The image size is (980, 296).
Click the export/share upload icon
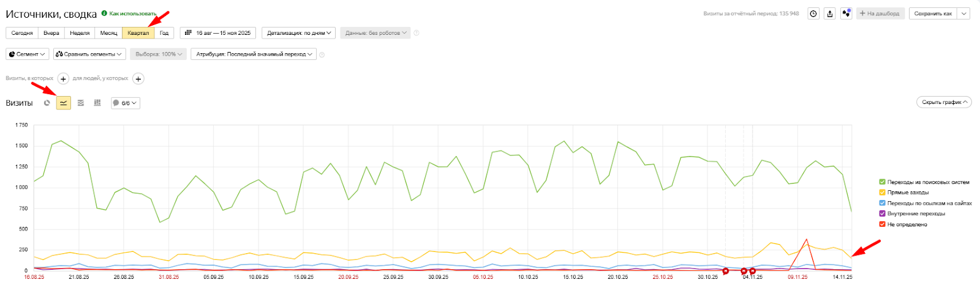click(x=830, y=13)
